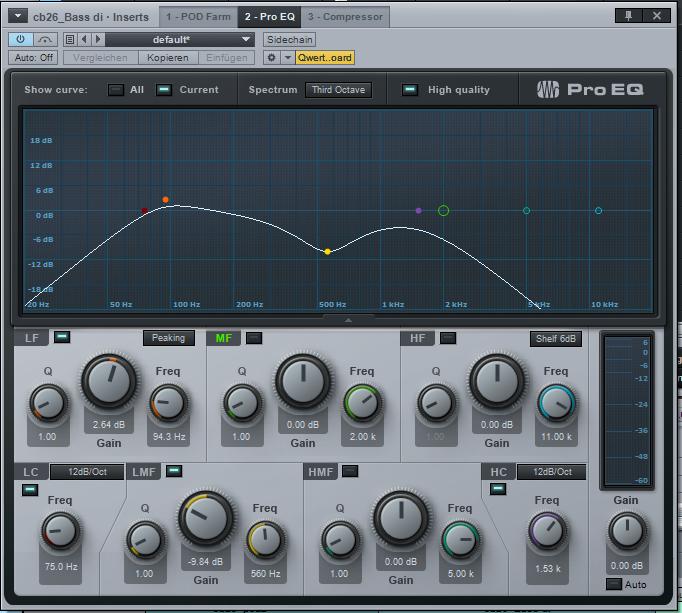Screen dimensions: 682x613
Task: Switch to 3 - Compressor tab
Action: click(x=345, y=17)
